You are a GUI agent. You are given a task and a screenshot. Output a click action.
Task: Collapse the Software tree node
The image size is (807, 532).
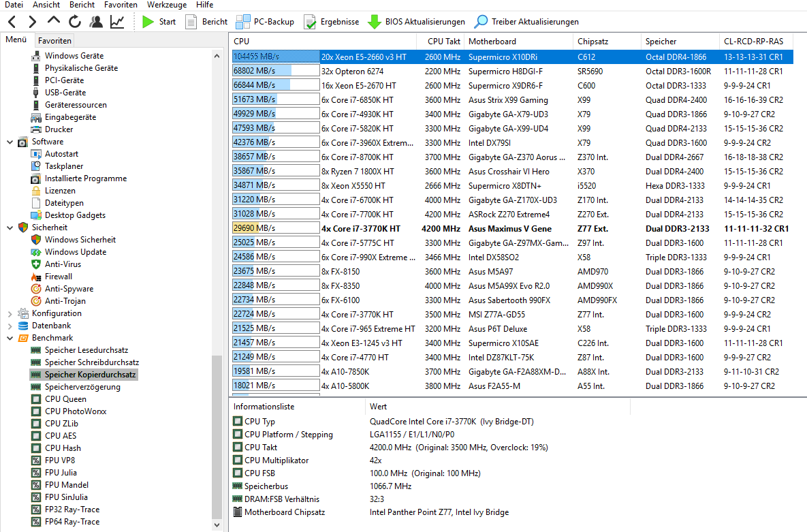pyautogui.click(x=10, y=142)
